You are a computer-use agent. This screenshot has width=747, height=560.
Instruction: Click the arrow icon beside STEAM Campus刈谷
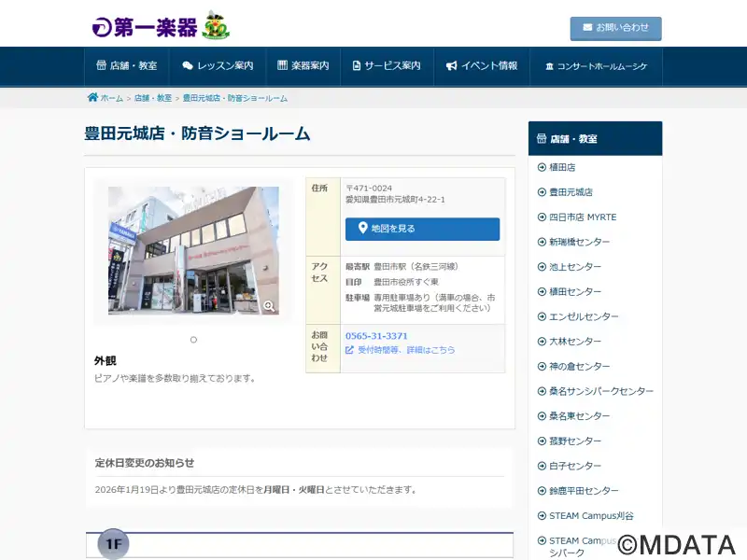click(542, 515)
